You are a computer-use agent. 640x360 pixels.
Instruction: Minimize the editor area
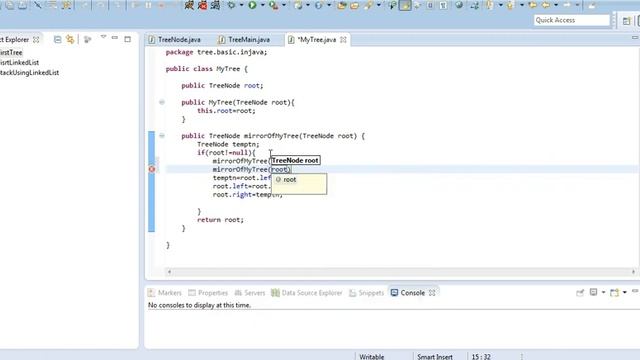click(635, 38)
